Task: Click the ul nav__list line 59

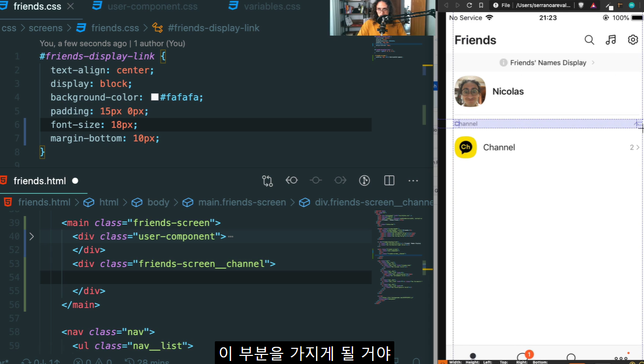Action: 132,345
